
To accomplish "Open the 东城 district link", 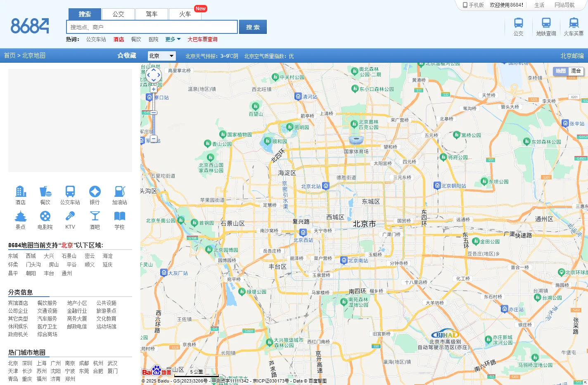I will pyautogui.click(x=13, y=256).
